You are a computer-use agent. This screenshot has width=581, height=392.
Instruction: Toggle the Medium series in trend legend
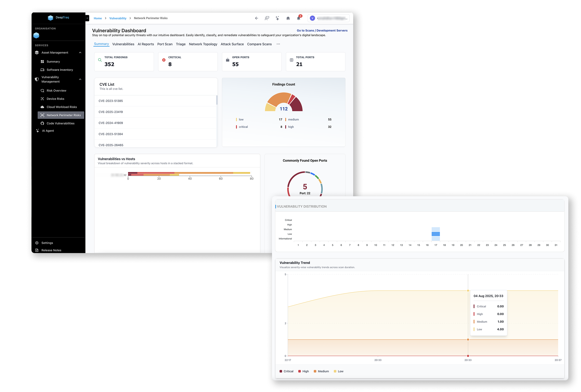point(321,371)
